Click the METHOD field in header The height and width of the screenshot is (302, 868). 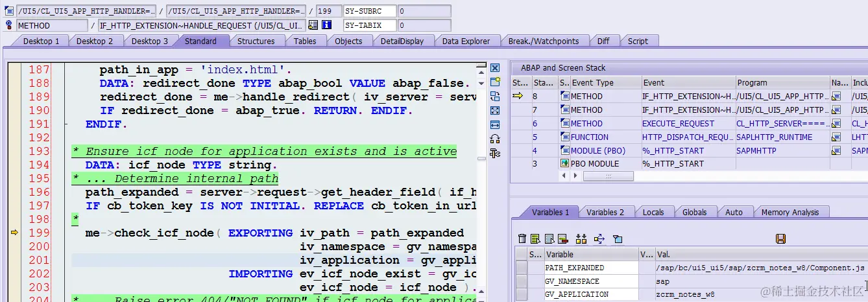point(51,25)
